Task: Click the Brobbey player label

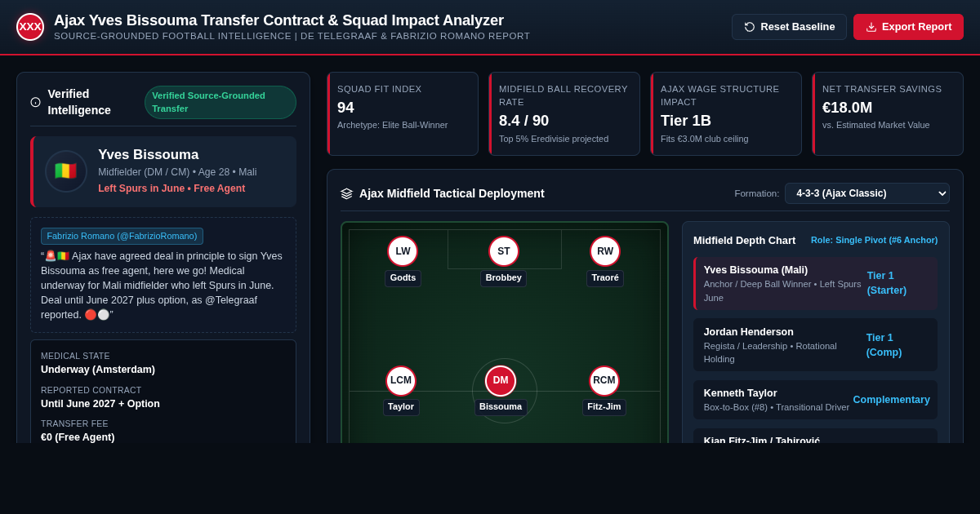Action: 504,278
